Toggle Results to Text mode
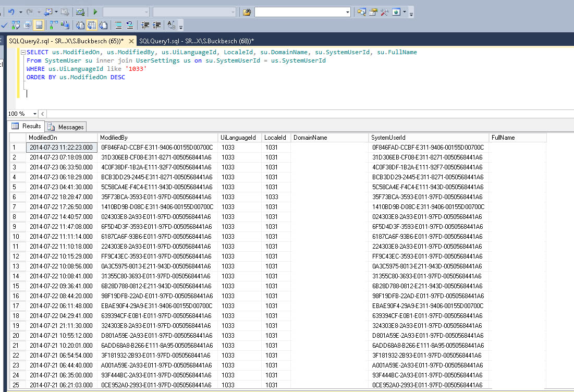 coord(80,24)
